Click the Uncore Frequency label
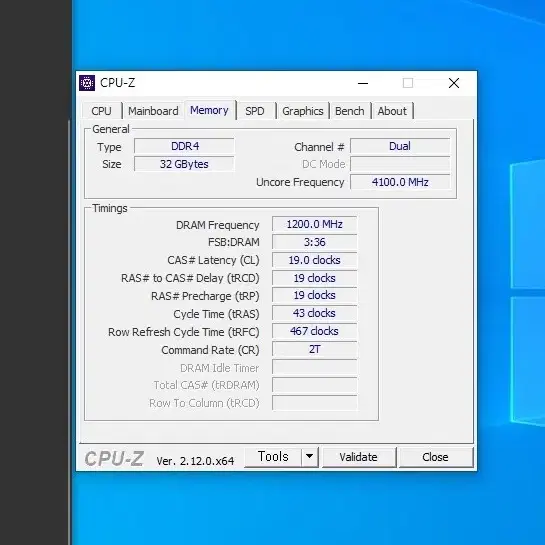 click(300, 182)
